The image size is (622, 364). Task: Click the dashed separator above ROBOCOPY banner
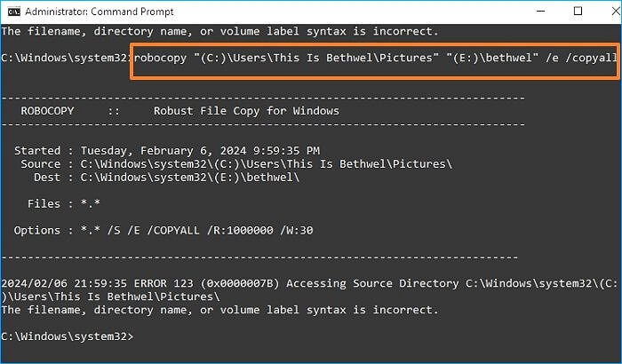coord(263,98)
